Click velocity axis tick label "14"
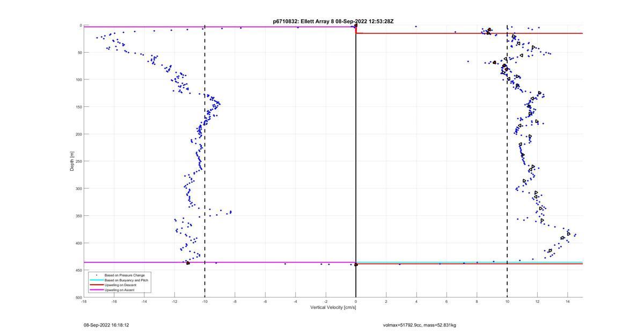Image resolution: width=644 pixels, height=334 pixels. (x=567, y=302)
